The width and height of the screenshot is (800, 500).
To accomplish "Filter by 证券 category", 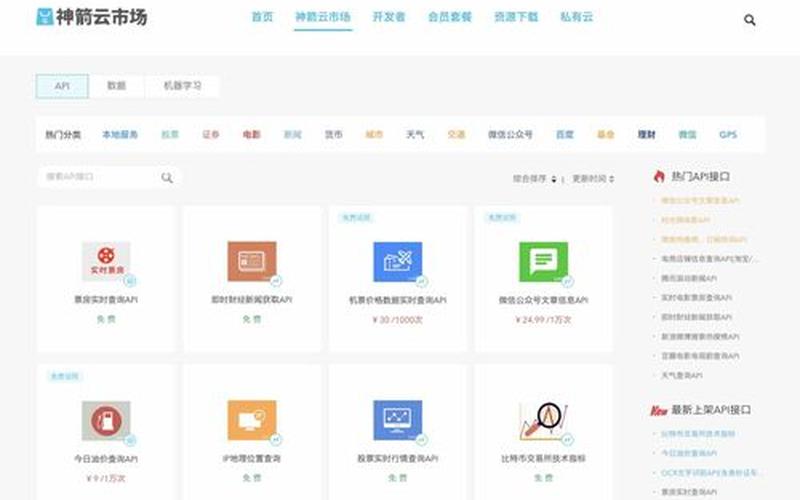I will 211,135.
